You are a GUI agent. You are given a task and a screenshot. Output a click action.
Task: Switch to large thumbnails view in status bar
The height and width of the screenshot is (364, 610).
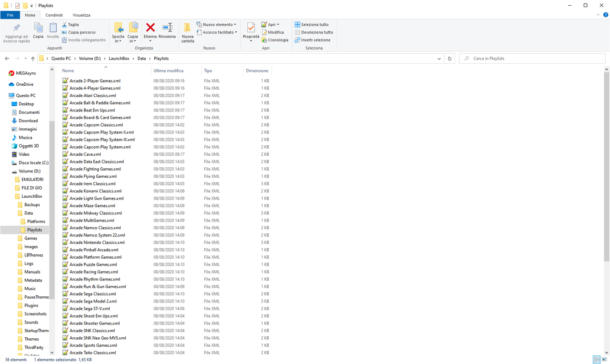point(605,360)
